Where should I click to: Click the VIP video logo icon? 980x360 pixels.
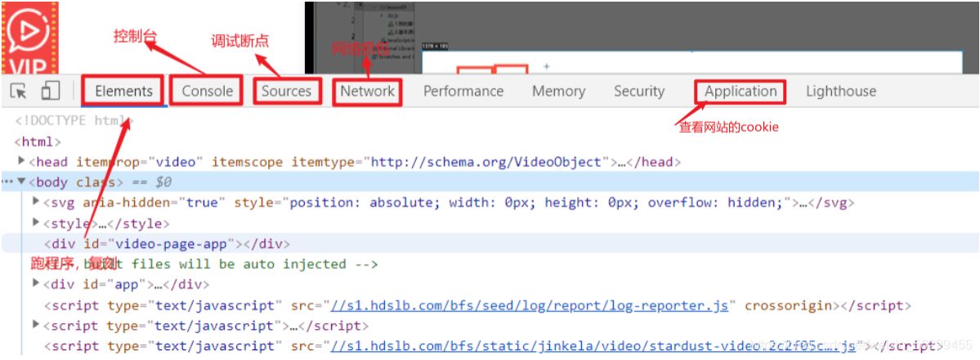(29, 38)
